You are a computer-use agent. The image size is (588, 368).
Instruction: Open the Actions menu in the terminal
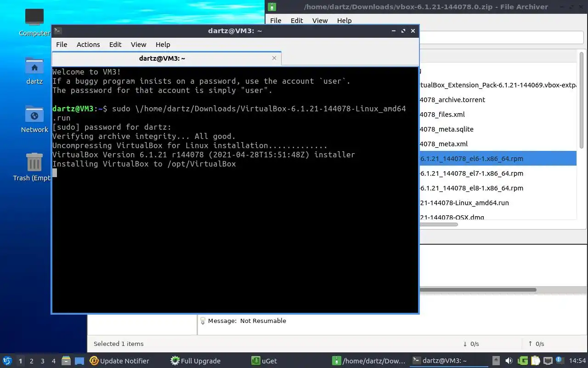pos(88,45)
